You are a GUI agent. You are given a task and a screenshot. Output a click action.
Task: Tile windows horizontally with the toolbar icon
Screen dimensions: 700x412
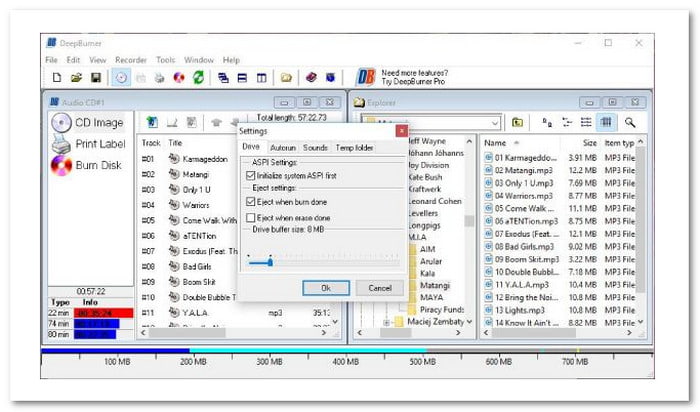click(x=242, y=78)
